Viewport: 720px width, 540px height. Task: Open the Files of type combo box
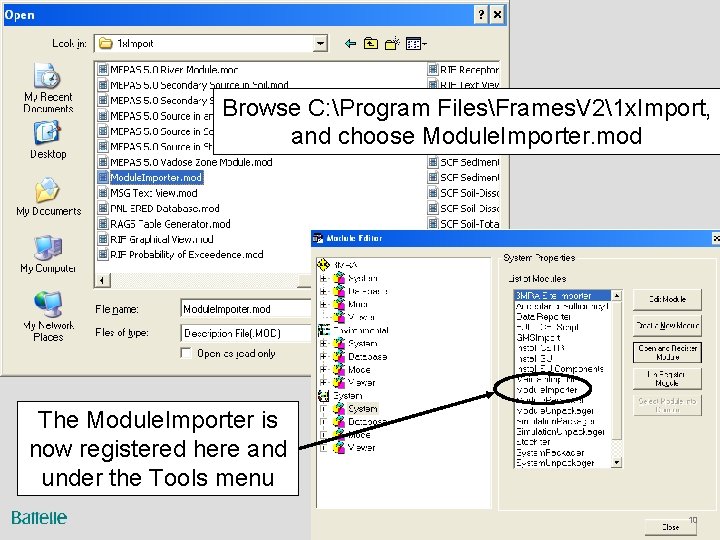click(x=246, y=333)
